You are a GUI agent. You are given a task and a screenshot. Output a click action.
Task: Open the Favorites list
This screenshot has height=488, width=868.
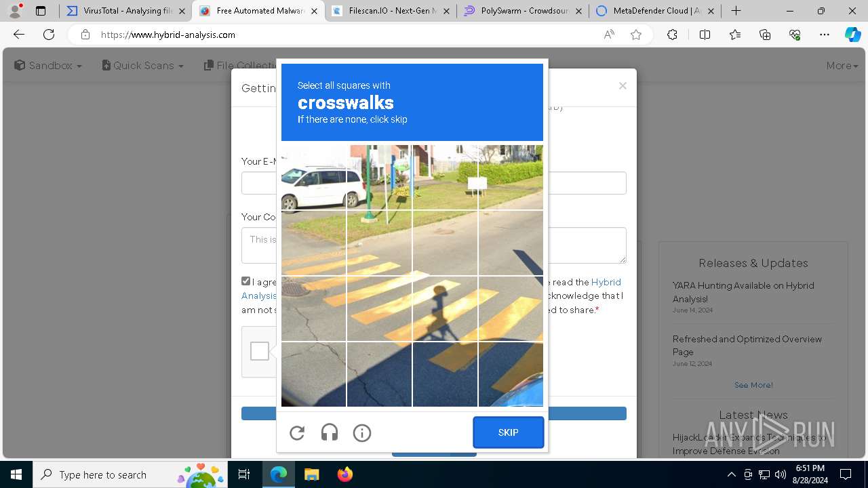point(735,35)
